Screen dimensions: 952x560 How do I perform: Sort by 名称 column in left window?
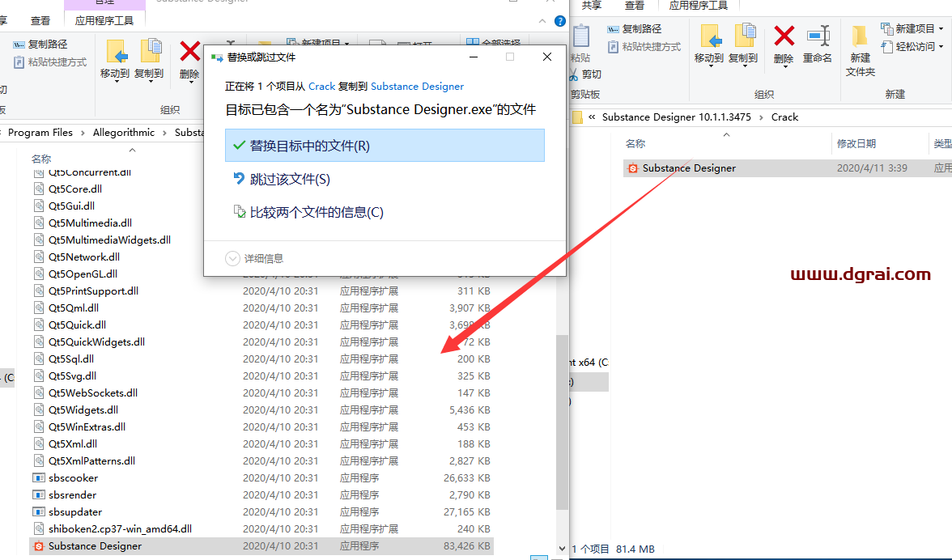[x=41, y=159]
